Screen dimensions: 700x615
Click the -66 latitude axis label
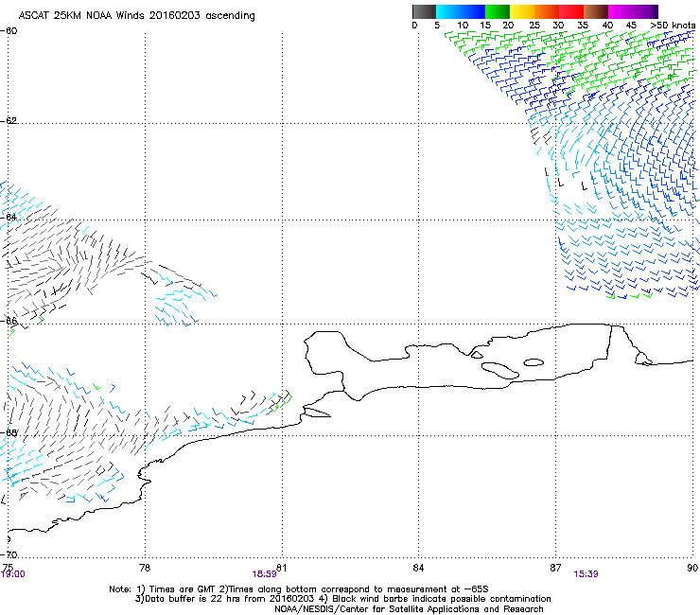[9, 321]
